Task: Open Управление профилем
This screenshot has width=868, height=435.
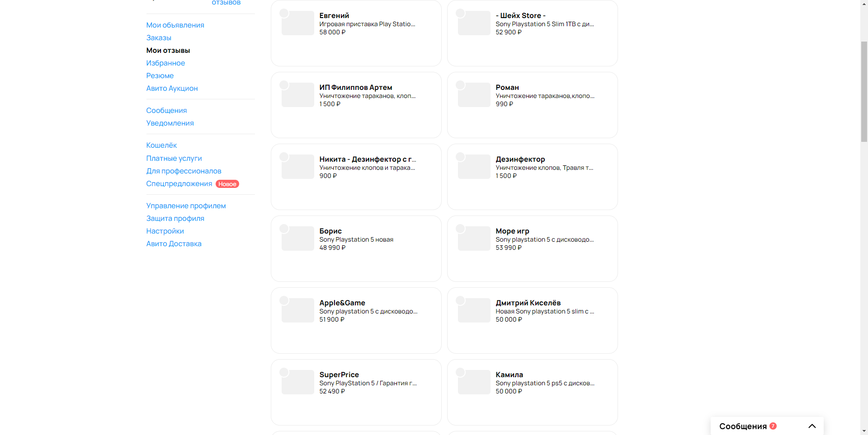Action: point(186,206)
